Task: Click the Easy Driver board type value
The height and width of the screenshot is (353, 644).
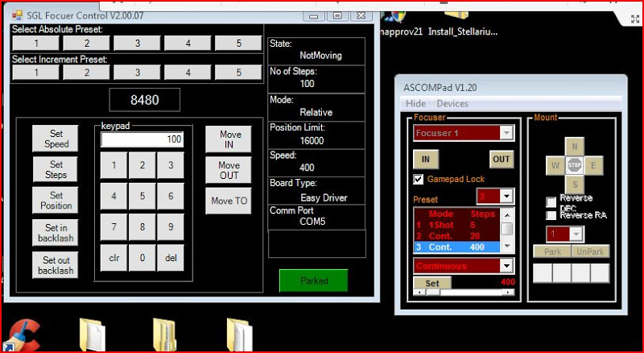Action: tap(324, 197)
